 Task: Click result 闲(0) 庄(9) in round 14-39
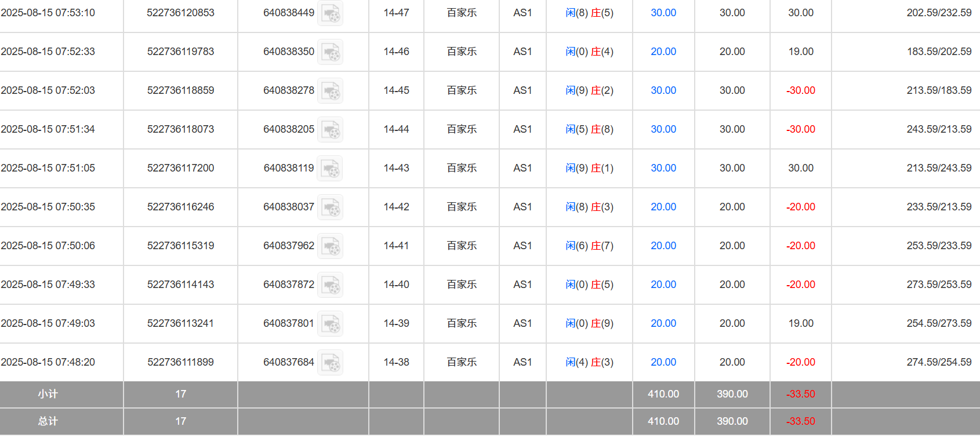(x=589, y=323)
